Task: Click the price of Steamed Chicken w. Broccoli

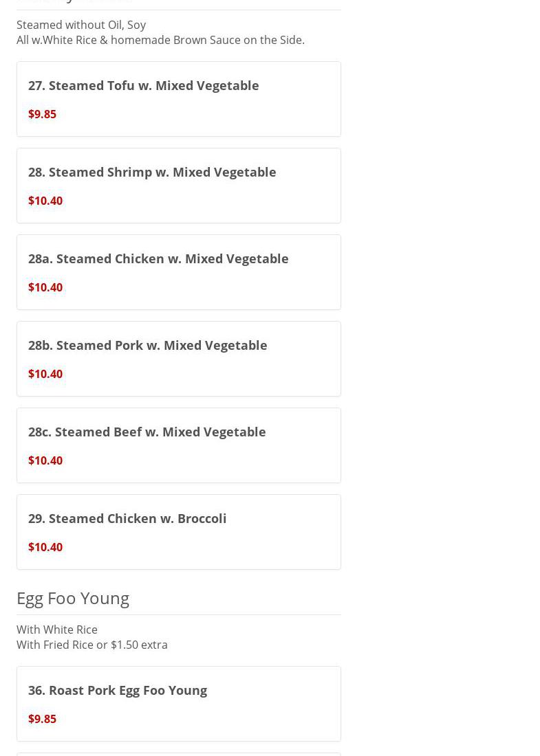Action: click(45, 547)
